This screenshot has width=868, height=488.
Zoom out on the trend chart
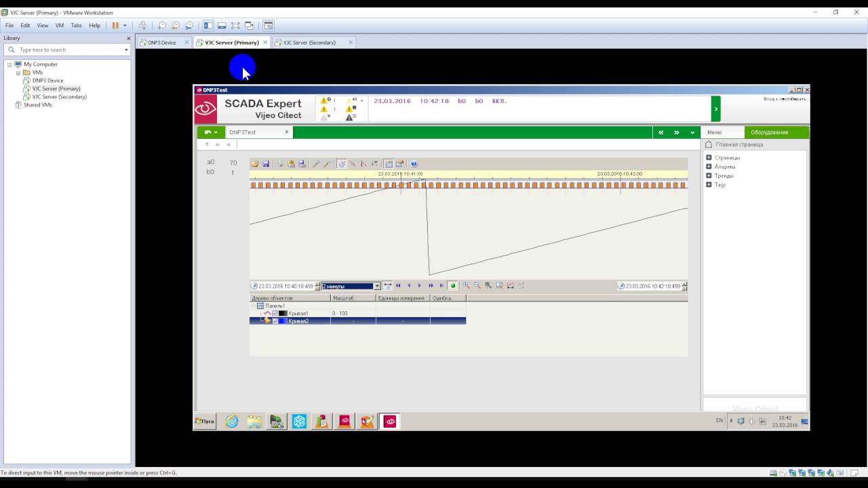[x=477, y=285]
